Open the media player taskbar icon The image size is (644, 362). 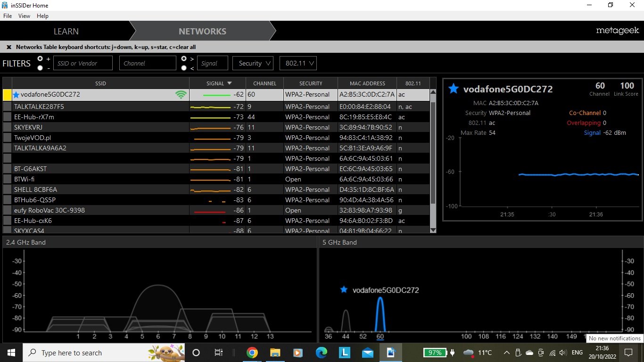[x=298, y=353]
